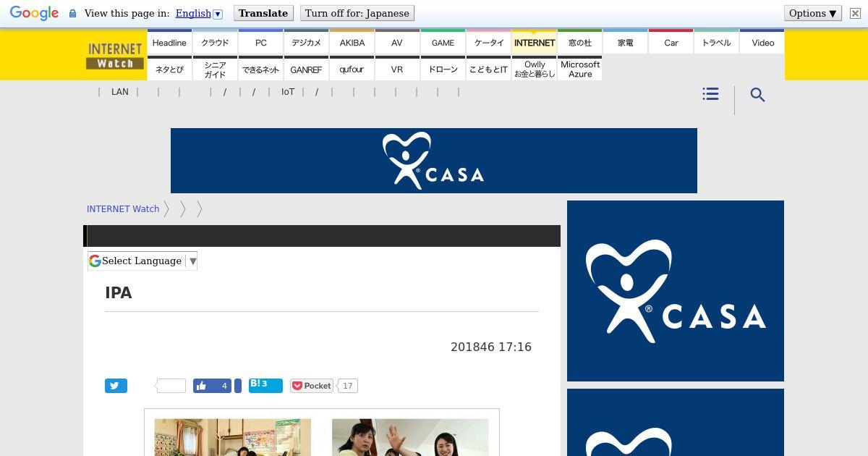Screen dimensions: 868x456
Task: Go to the VR tab
Action: (397, 69)
